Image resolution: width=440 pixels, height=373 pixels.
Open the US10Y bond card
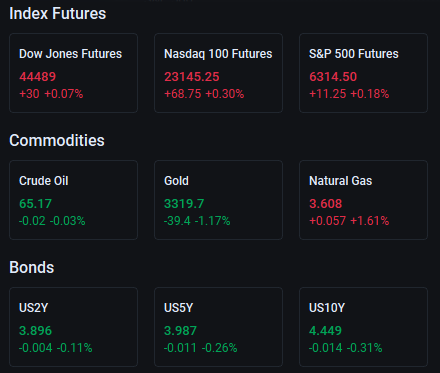(363, 327)
